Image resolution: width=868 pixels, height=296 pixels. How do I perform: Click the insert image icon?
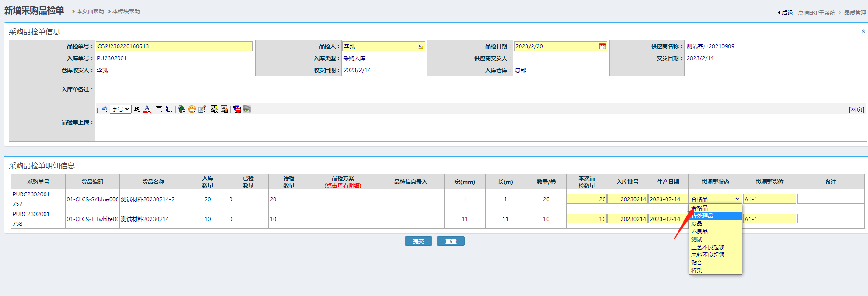214,109
